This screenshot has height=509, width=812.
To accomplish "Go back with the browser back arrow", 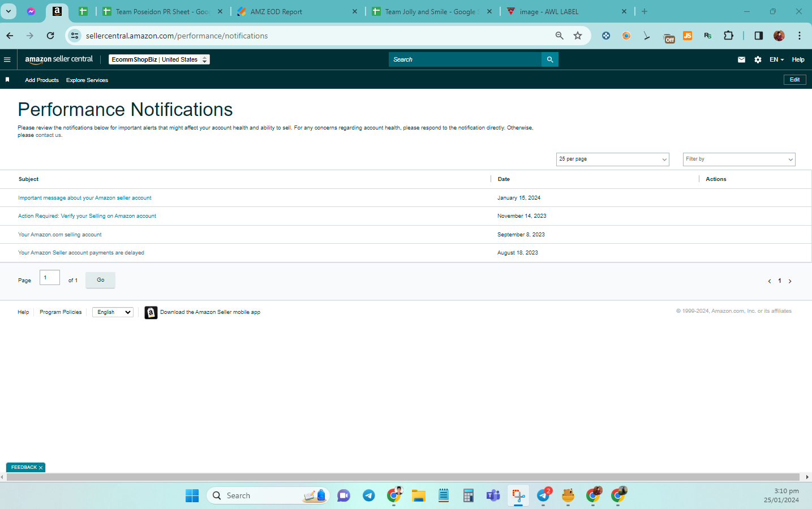I will 10,36.
